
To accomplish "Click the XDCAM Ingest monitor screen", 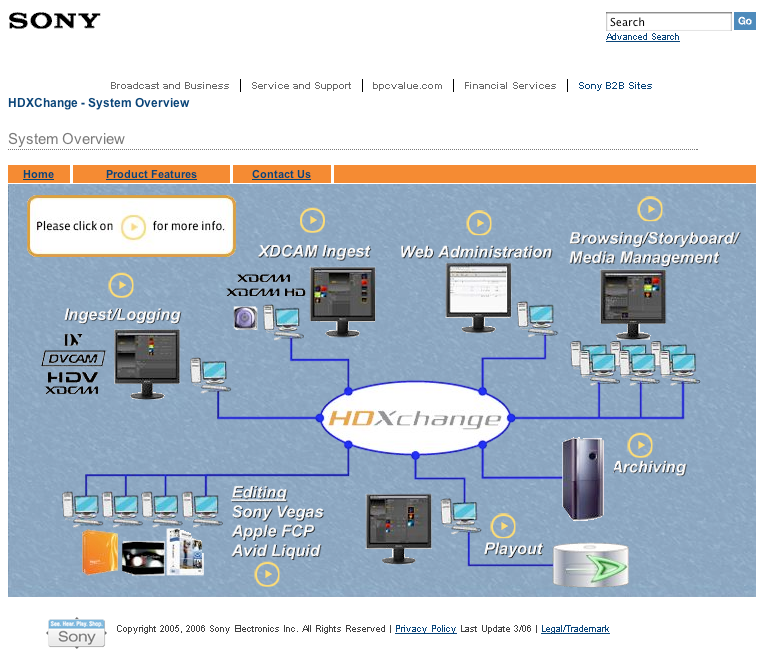I will [x=343, y=302].
